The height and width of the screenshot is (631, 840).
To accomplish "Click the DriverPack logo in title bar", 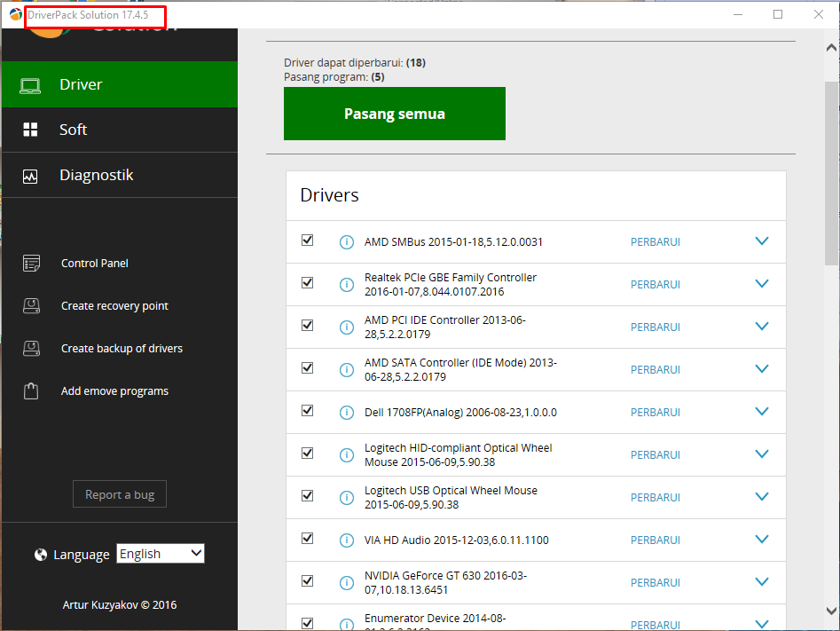I will (x=16, y=14).
